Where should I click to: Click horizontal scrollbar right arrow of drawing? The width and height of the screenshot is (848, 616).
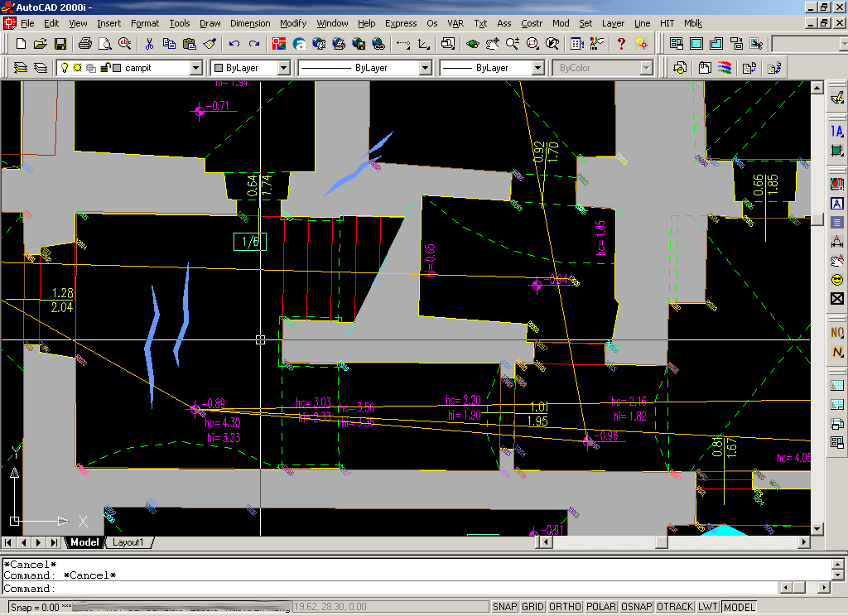coord(804,542)
